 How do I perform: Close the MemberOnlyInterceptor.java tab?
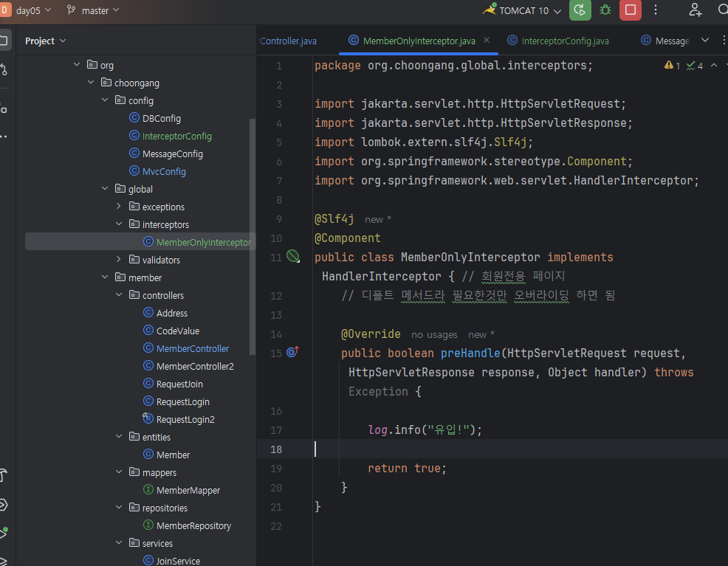[x=486, y=41]
